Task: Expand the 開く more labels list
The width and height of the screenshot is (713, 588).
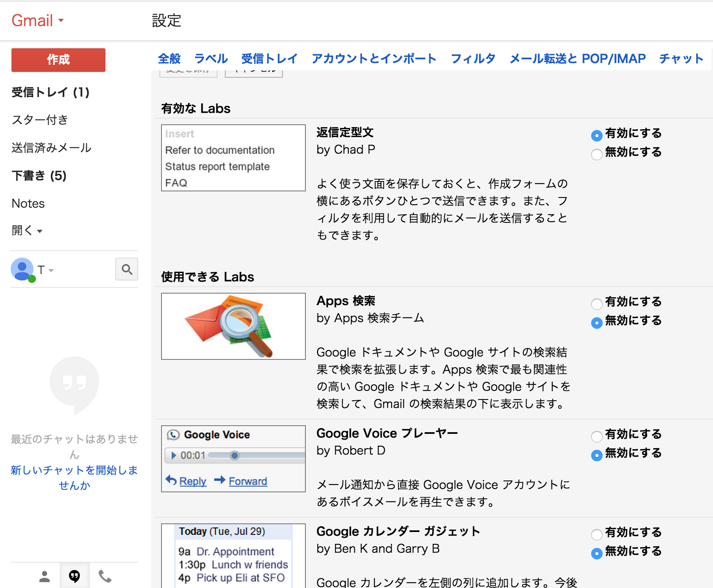Action: tap(27, 231)
